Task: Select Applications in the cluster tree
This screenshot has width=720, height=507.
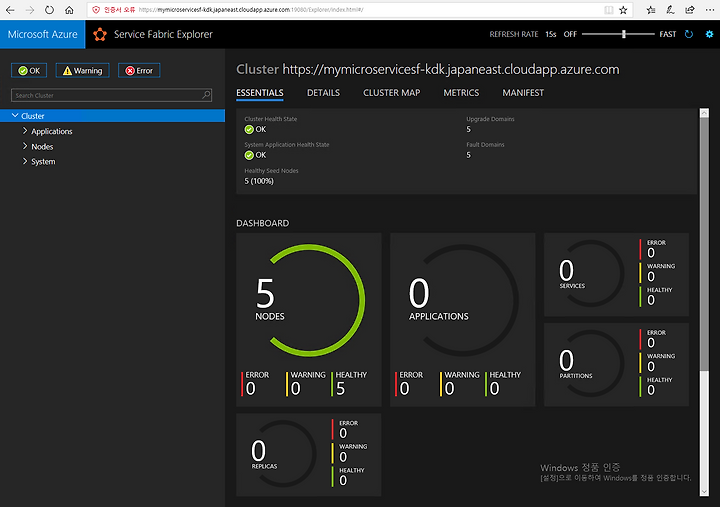Action: point(52,131)
